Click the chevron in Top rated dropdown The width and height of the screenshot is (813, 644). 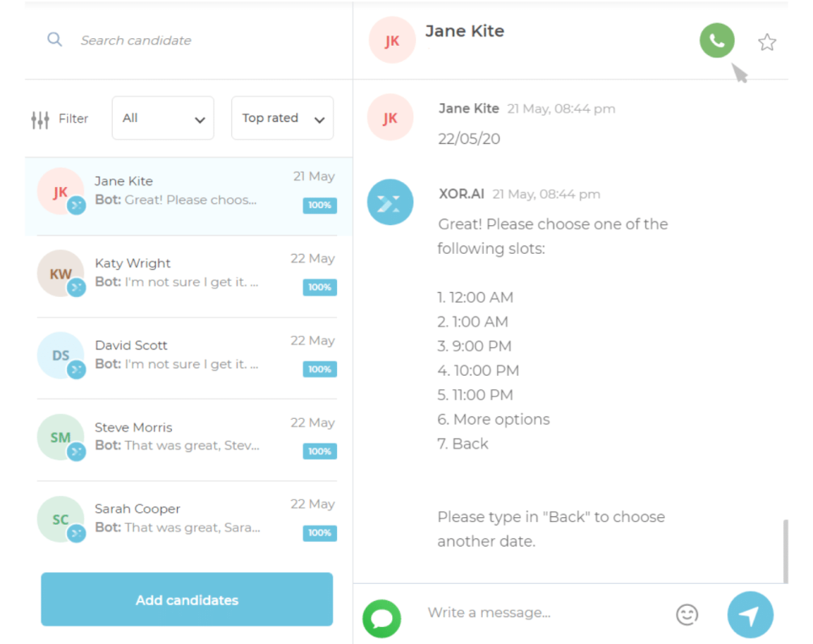click(x=319, y=119)
